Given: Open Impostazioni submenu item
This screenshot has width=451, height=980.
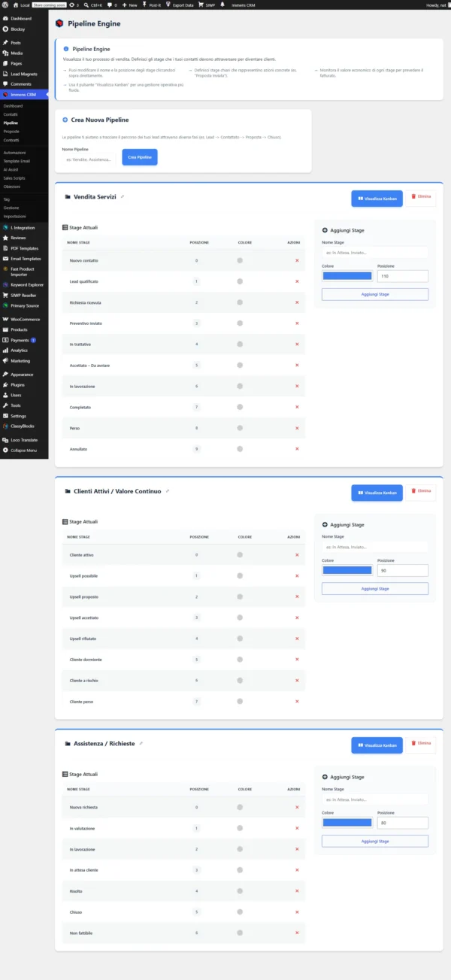Looking at the screenshot, I should pos(14,216).
